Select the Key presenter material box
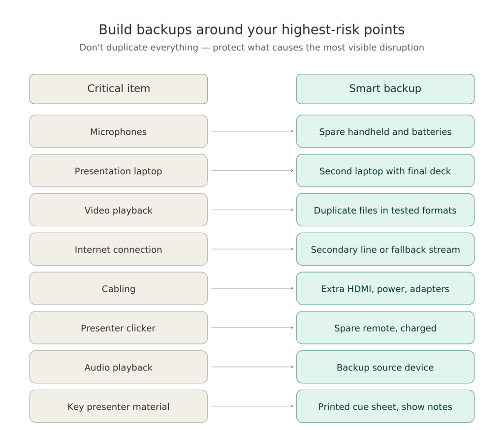Screen dimensions: 504x430 (x=118, y=407)
